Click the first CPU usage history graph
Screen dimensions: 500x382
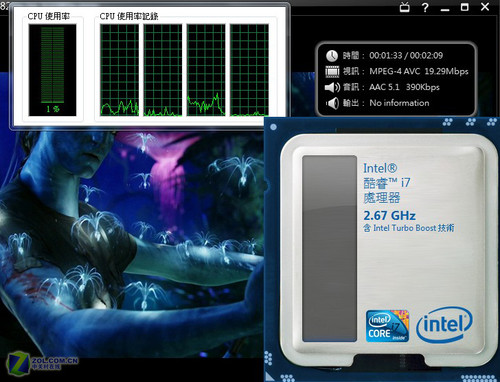click(119, 70)
